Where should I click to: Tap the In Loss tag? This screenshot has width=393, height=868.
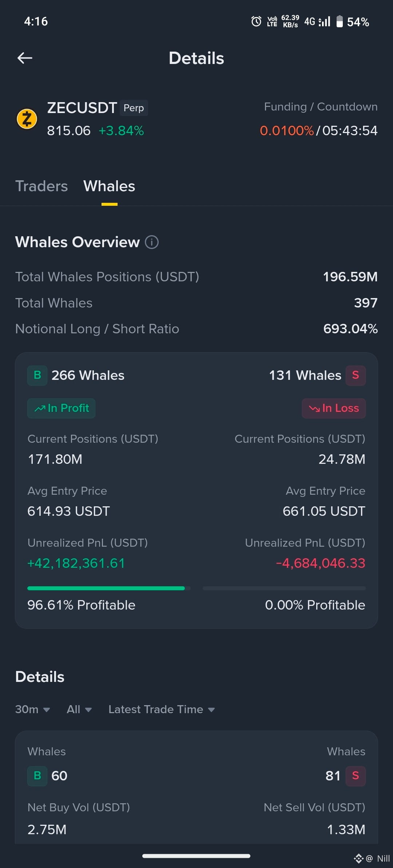[x=334, y=408]
